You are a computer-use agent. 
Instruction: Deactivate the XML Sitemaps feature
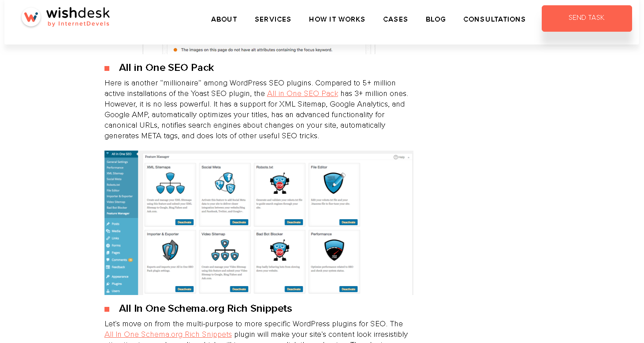point(184,222)
